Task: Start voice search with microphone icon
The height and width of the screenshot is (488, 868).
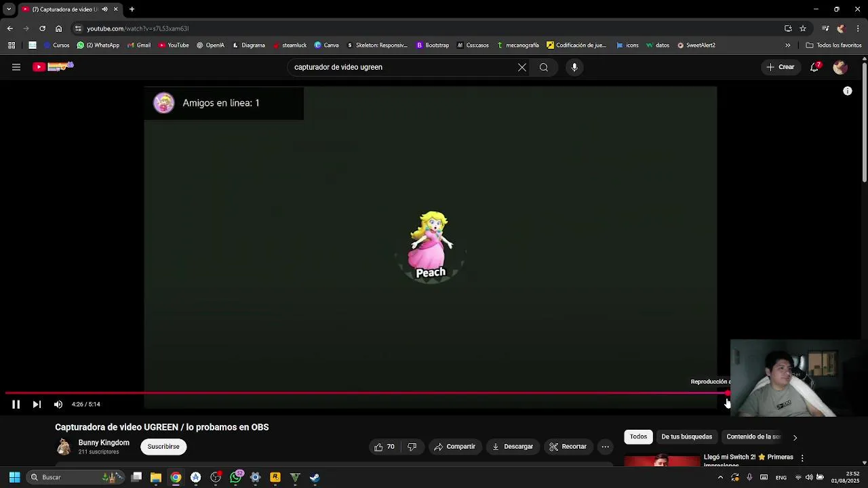Action: 574,67
